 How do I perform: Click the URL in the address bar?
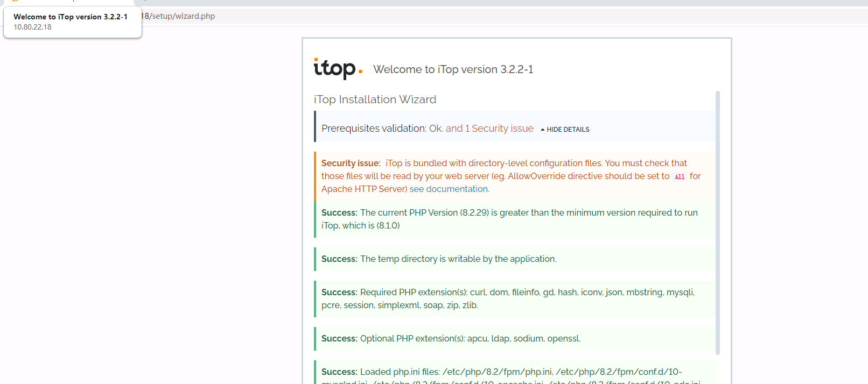coord(179,16)
